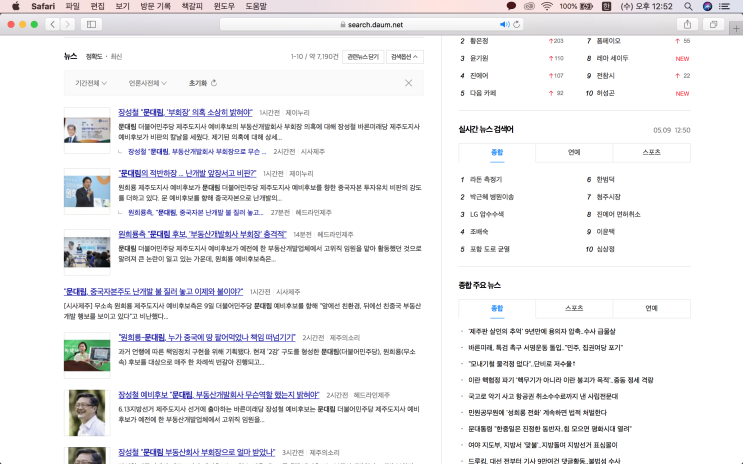Open Notification Center list icon
This screenshot has height=464, width=743.
coord(725,6)
